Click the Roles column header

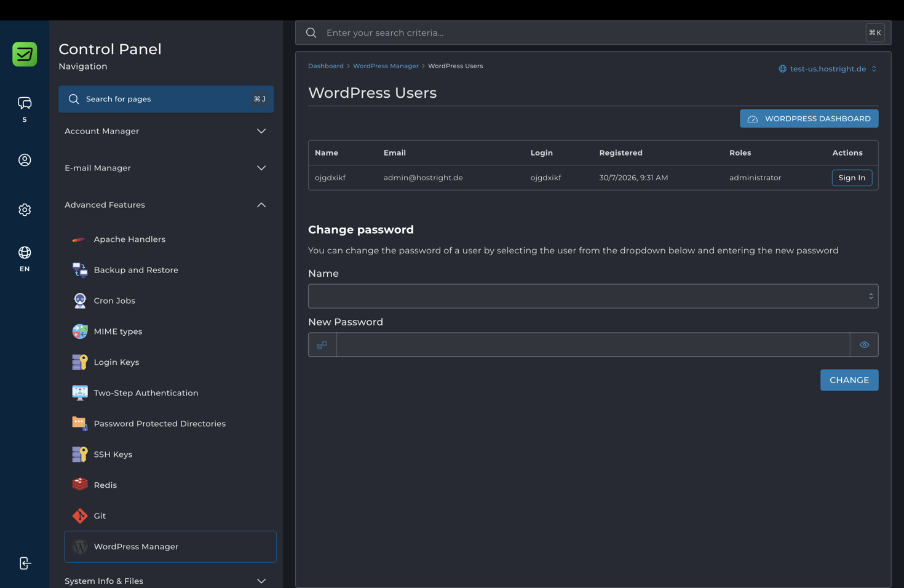click(x=740, y=153)
